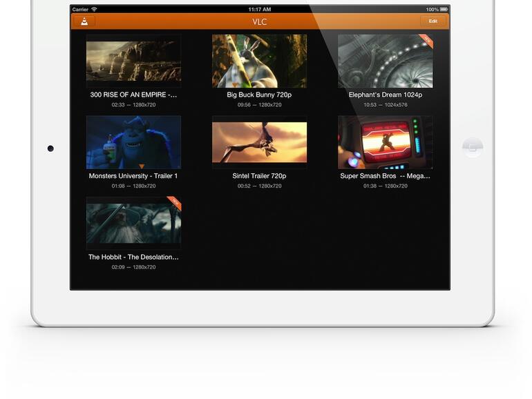Select 'Monsters University - Trailer 1' title

pyautogui.click(x=133, y=176)
